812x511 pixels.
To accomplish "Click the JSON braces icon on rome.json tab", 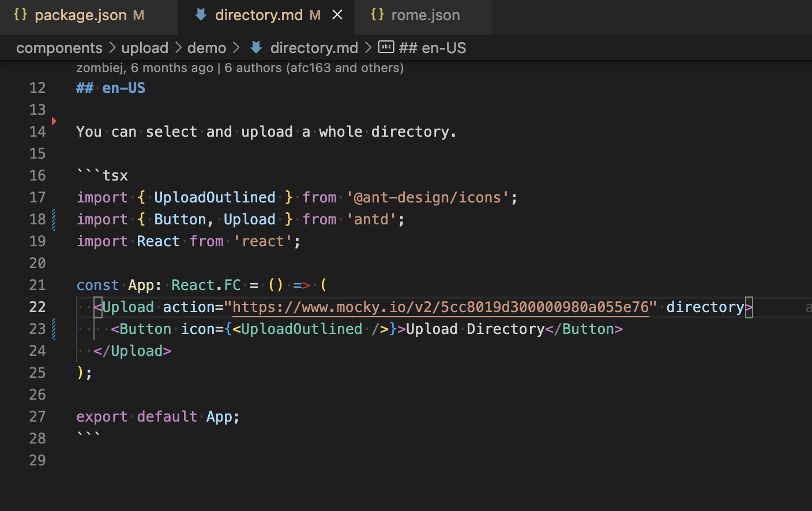I will 378,14.
